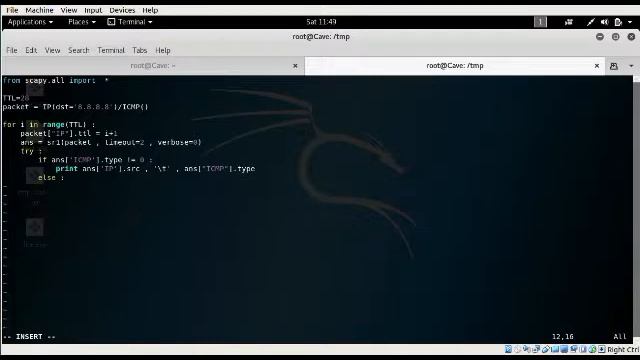
Task: Open the Places menu
Action: tap(82, 22)
